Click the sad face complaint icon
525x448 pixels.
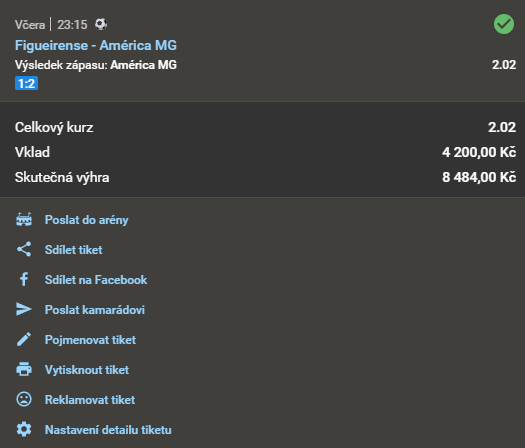click(24, 399)
